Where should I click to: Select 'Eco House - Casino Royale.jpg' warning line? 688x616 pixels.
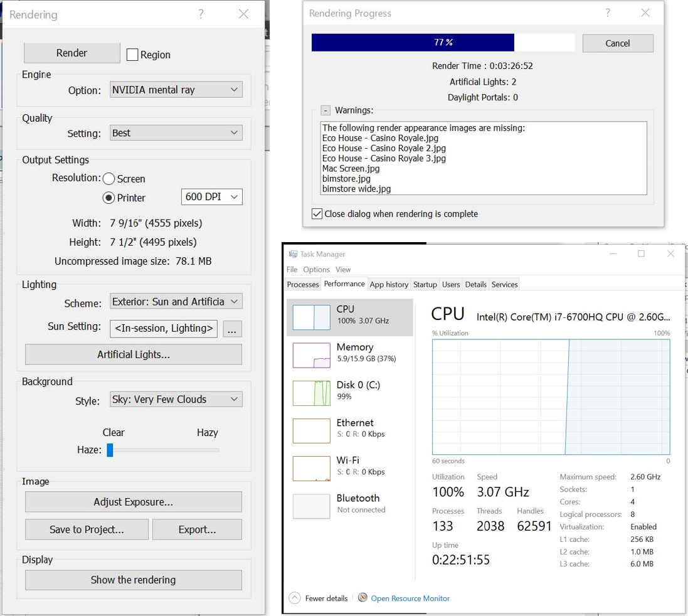380,138
